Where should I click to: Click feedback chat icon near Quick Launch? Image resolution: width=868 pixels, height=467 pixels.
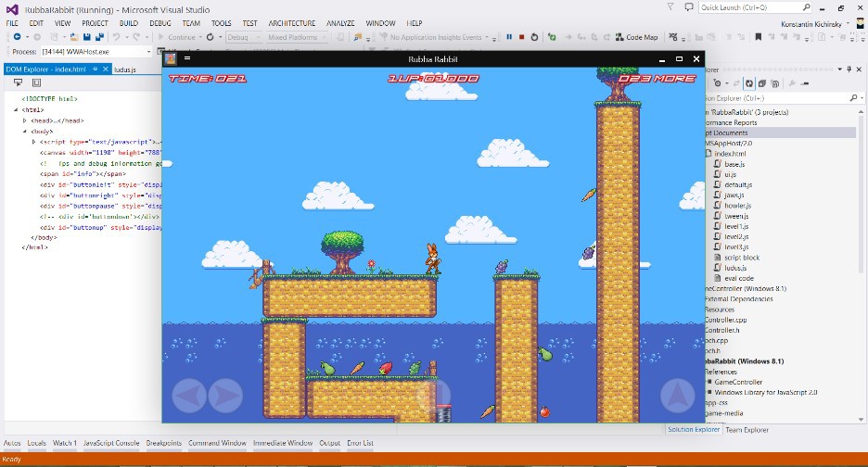[x=688, y=7]
